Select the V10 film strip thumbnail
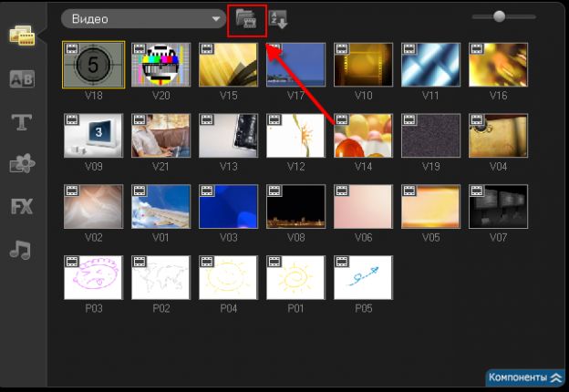Screen dimensions: 569x392 [363, 65]
